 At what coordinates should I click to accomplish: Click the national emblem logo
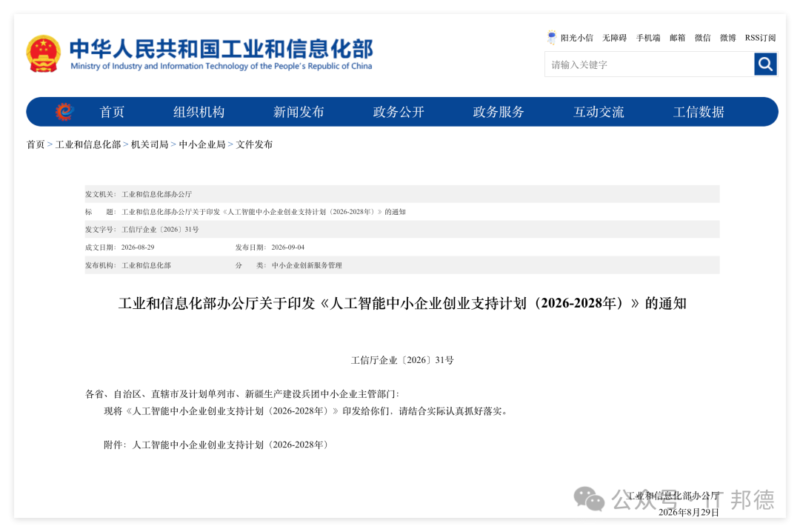44,53
